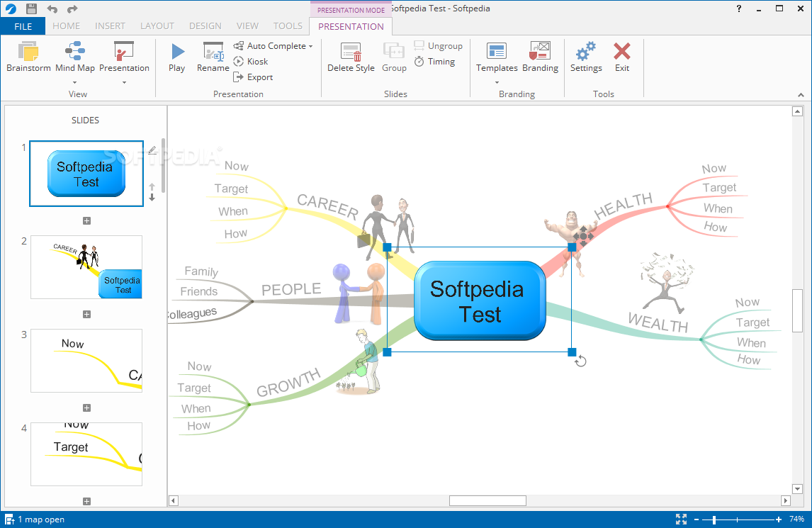The height and width of the screenshot is (528, 812).
Task: Play the presentation
Action: coord(177,57)
